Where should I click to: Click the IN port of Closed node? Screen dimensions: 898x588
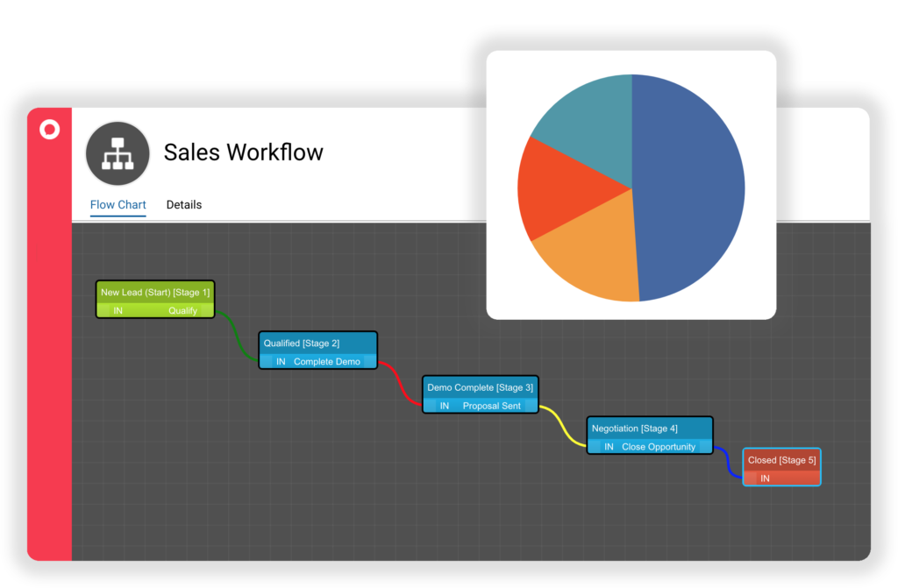(x=765, y=478)
